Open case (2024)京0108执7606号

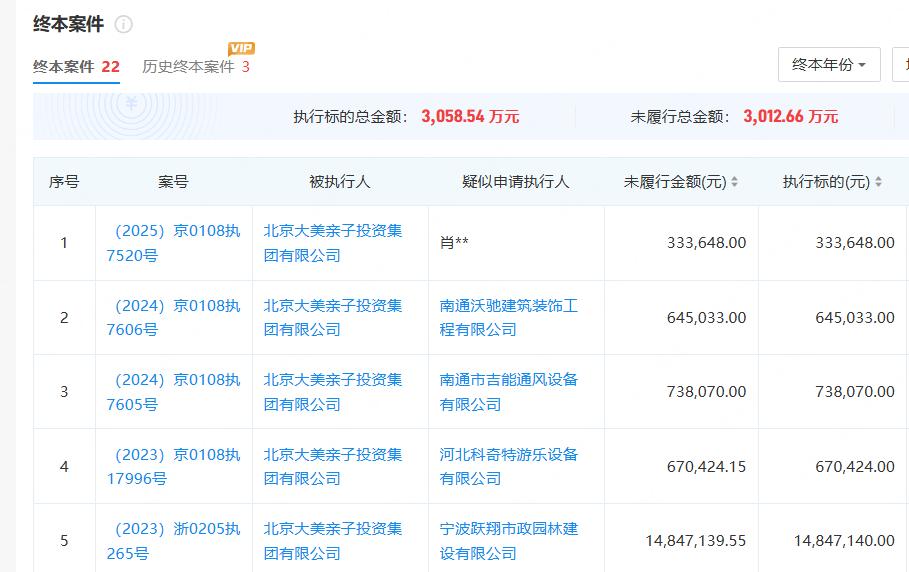click(x=173, y=318)
